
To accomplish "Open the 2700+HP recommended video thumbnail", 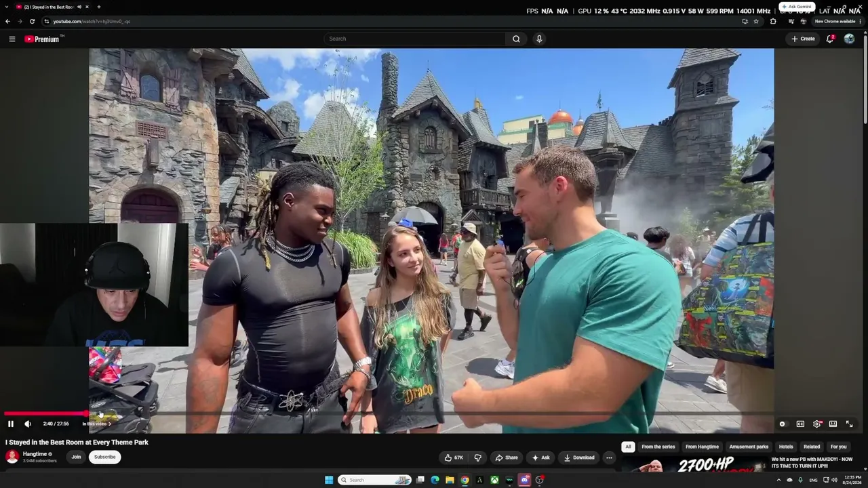I will (694, 465).
